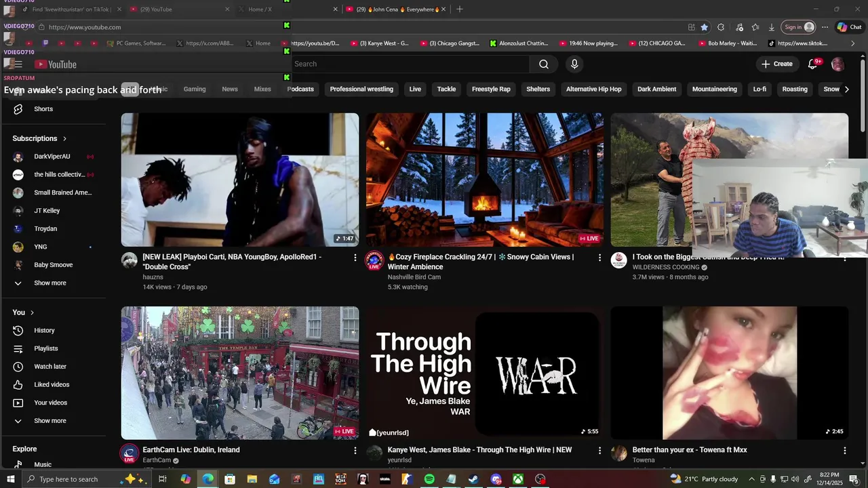Select the Professional wrestling chip
The image size is (868, 488).
click(361, 89)
